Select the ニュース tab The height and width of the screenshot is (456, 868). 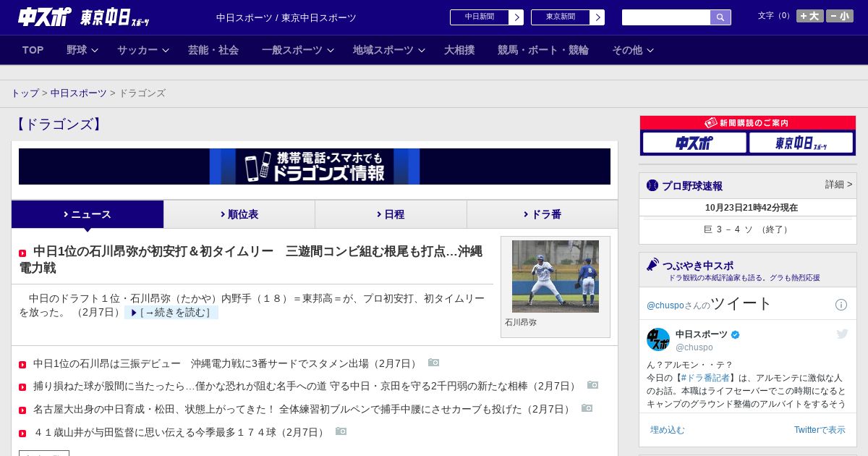pyautogui.click(x=88, y=214)
